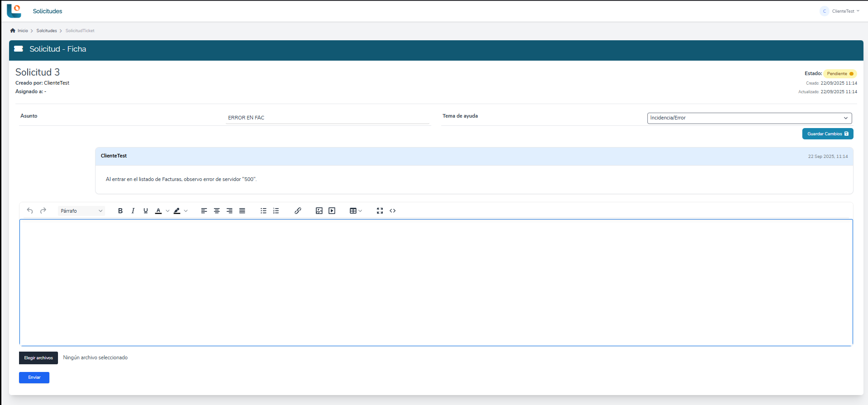This screenshot has width=868, height=405.
Task: Open the insert table dropdown
Action: (x=356, y=211)
